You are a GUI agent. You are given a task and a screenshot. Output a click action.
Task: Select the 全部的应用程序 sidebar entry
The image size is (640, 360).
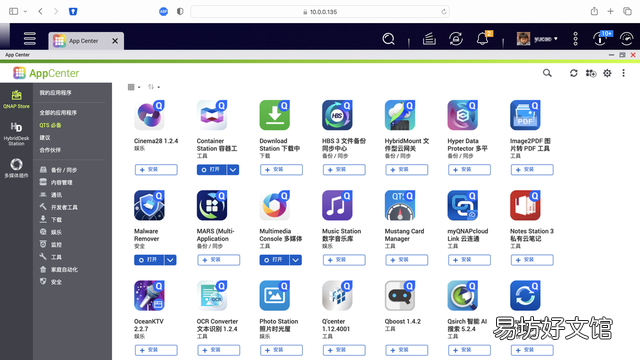click(x=58, y=113)
